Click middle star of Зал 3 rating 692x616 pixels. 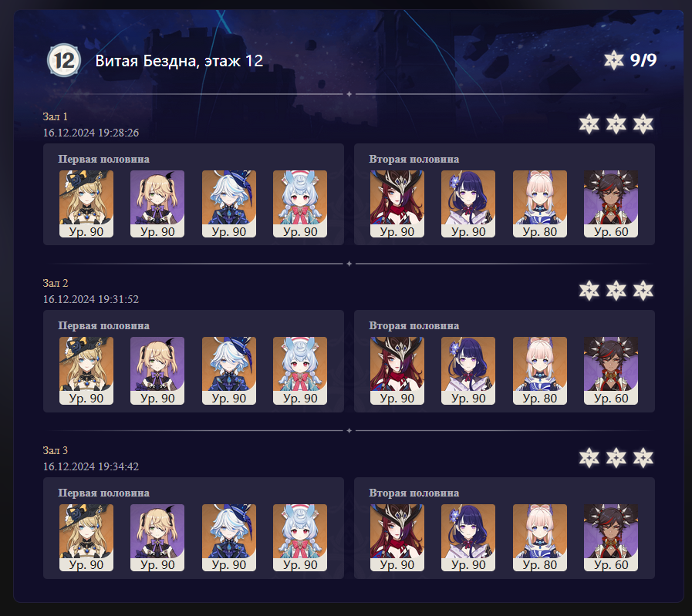[x=616, y=458]
